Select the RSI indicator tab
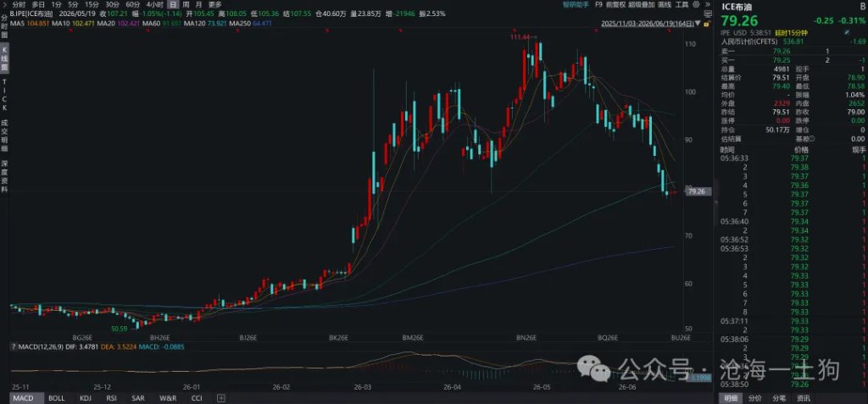Image resolution: width=868 pixels, height=404 pixels. (x=111, y=398)
